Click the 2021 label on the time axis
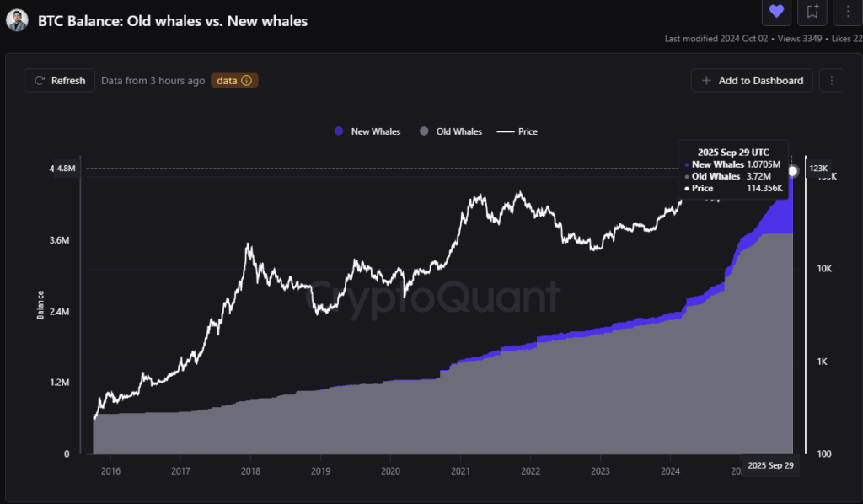 click(x=460, y=470)
